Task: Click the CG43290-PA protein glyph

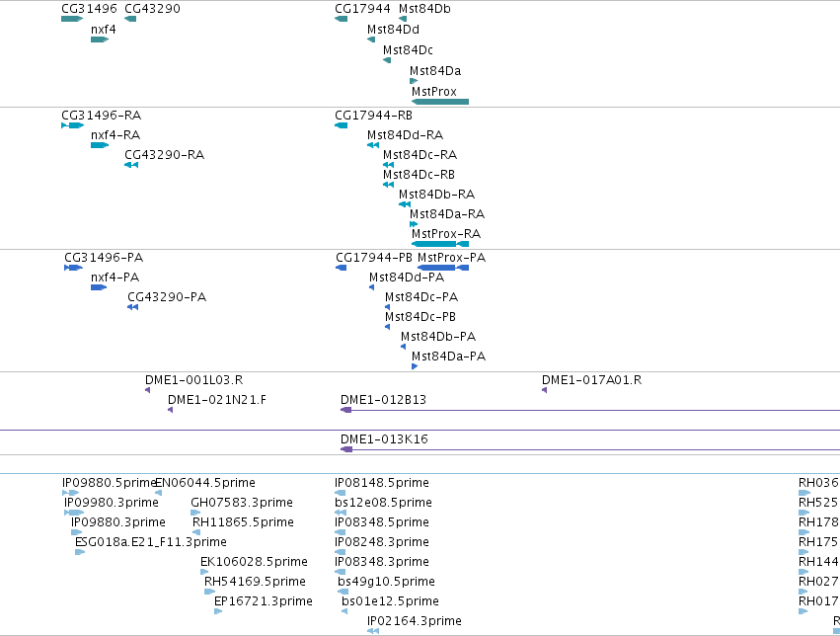Action: 133,307
